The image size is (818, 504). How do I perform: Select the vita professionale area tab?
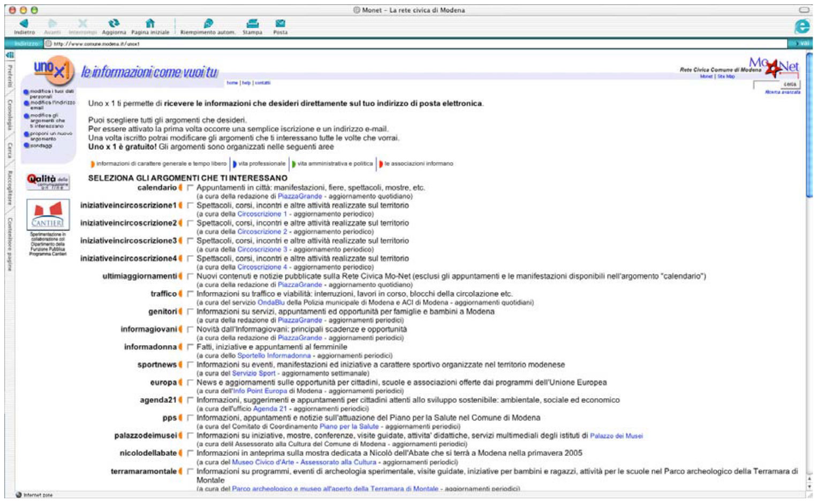(x=261, y=164)
